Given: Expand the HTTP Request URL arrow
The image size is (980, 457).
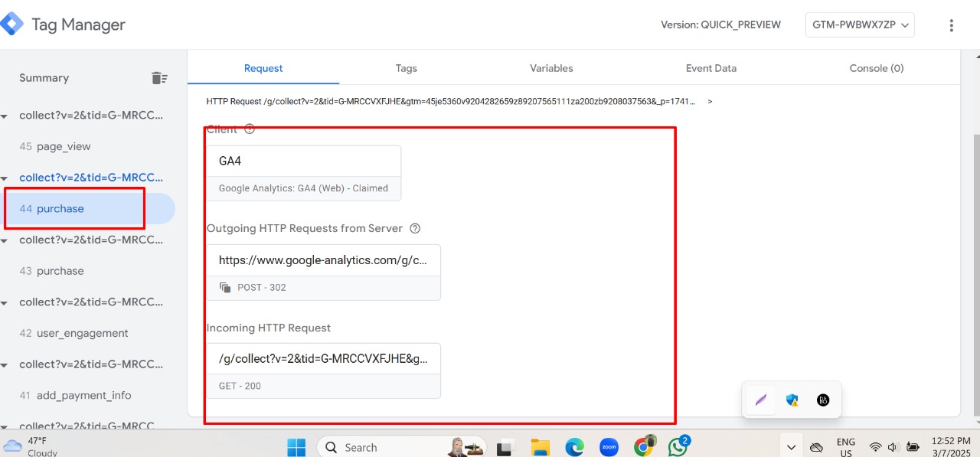Looking at the screenshot, I should pos(710,101).
